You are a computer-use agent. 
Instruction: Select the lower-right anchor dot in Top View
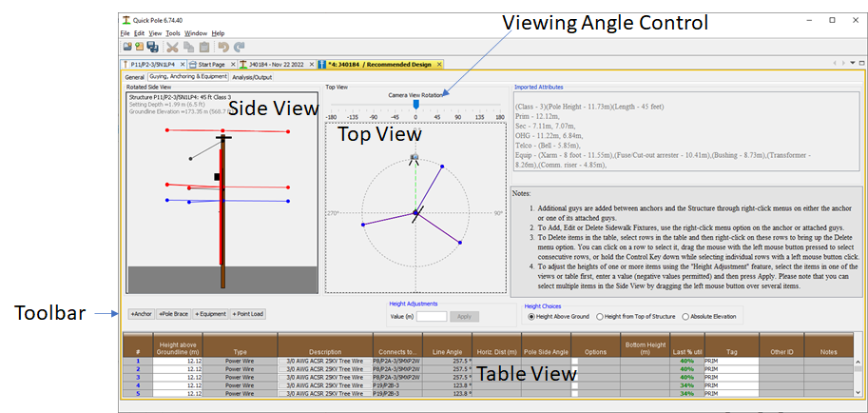click(x=460, y=243)
